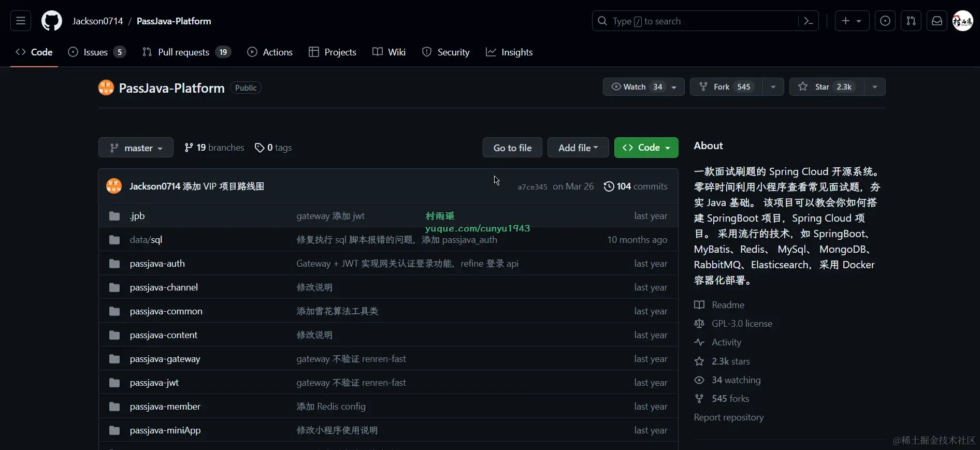980x450 pixels.
Task: Open the issues circle icon in header
Action: pyautogui.click(x=885, y=21)
